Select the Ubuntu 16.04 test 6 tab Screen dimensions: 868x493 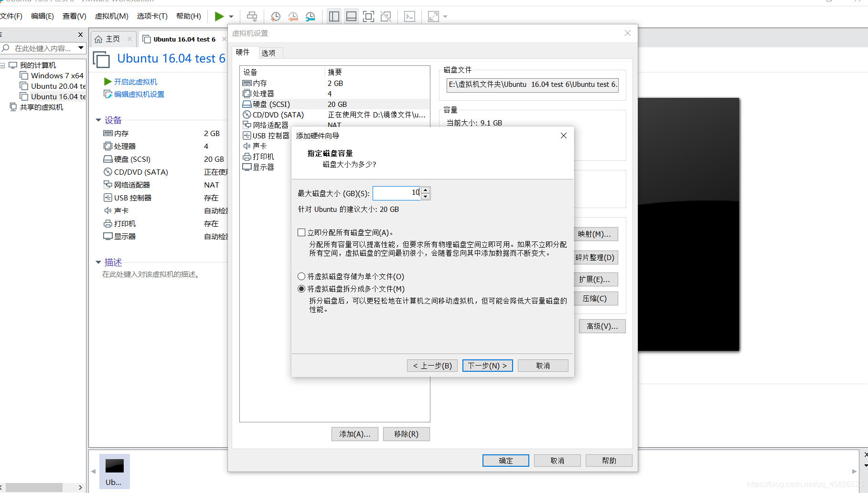pyautogui.click(x=184, y=39)
